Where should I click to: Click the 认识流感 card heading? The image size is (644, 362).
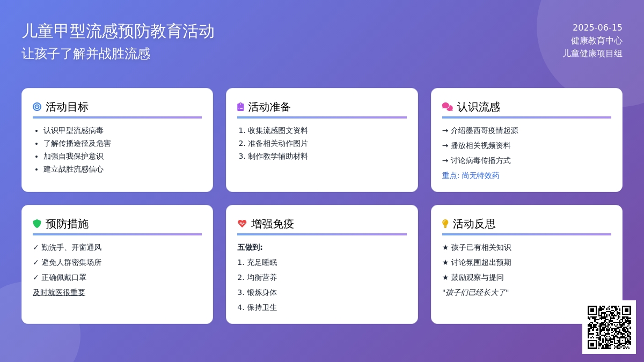[x=479, y=107]
